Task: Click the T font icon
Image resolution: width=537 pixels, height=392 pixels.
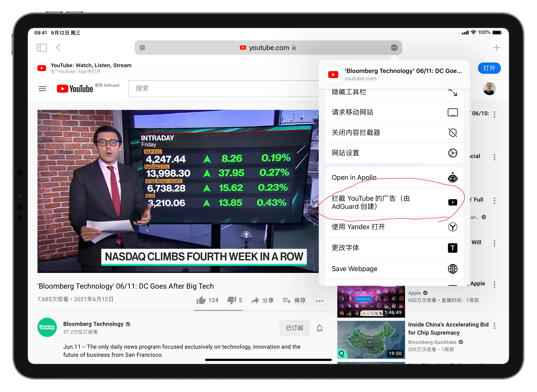Action: pos(453,248)
